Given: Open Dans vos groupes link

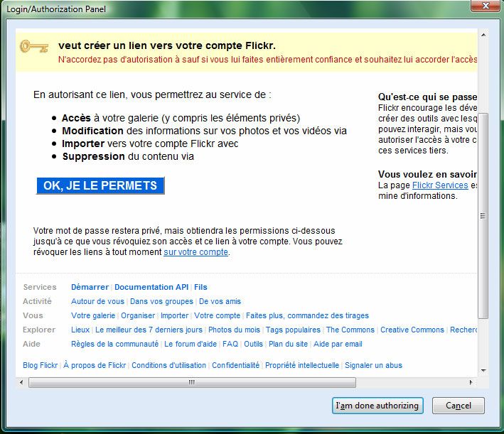Looking at the screenshot, I should (x=161, y=301).
